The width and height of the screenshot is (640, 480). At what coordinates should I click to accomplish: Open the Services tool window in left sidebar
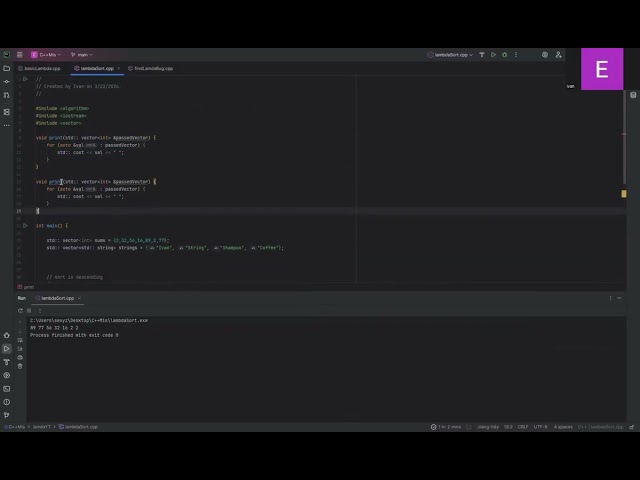[7, 375]
